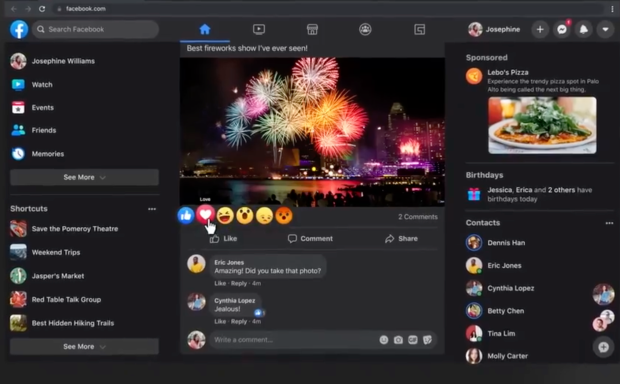620x384 pixels.
Task: Open the Gaming tab icon
Action: (420, 29)
